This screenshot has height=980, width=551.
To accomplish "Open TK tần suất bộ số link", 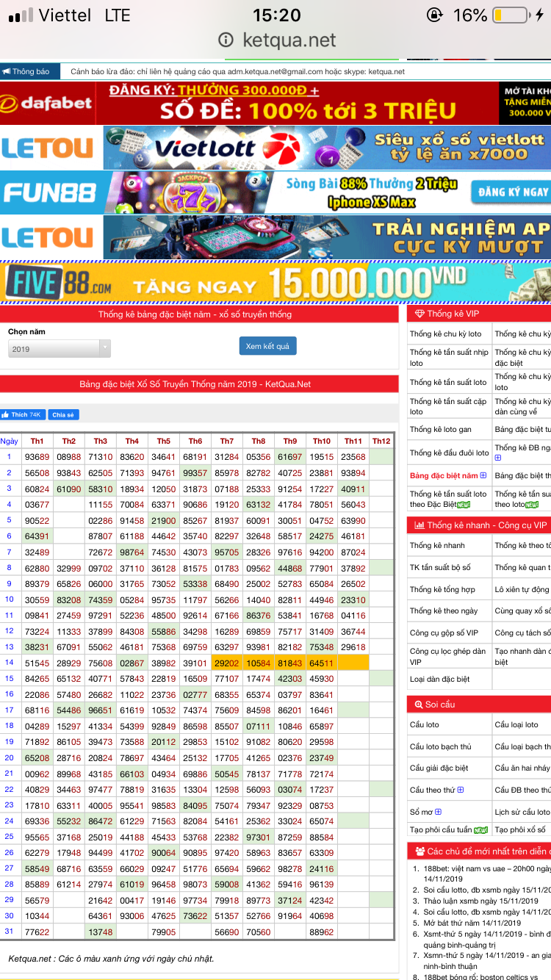I will 440,568.
